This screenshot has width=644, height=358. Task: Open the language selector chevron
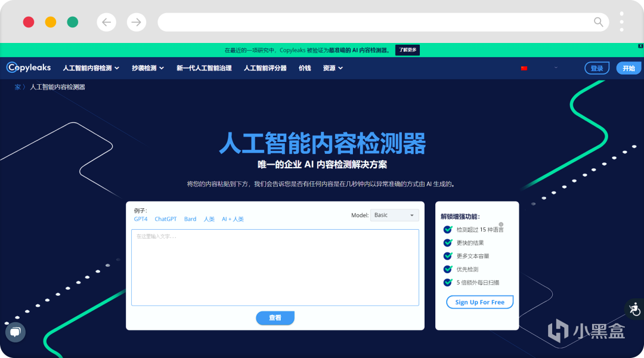click(556, 68)
